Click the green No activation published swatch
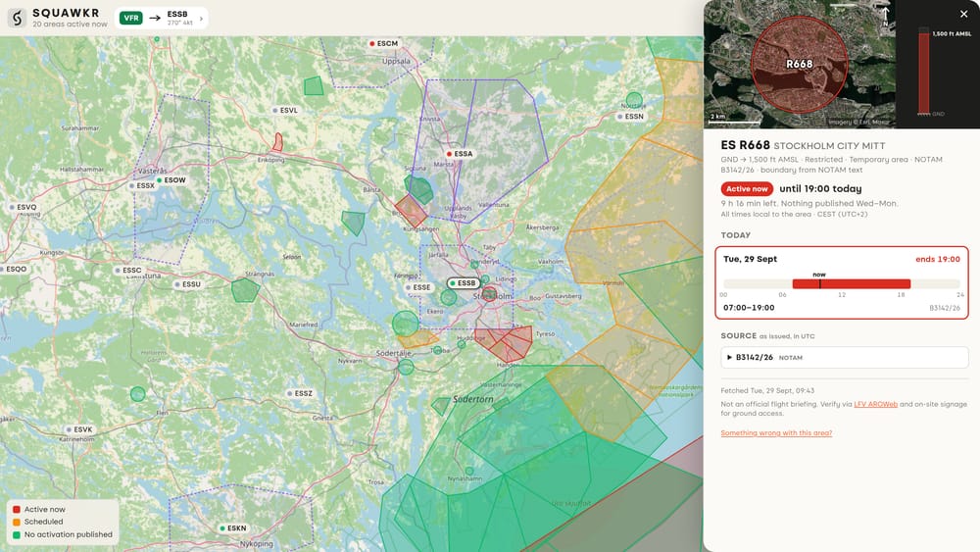Viewport: 980px width, 552px height. [17, 534]
